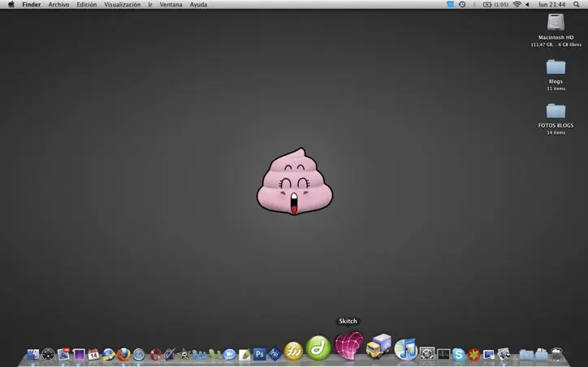
Task: Open Skype from the Dock
Action: tap(458, 354)
